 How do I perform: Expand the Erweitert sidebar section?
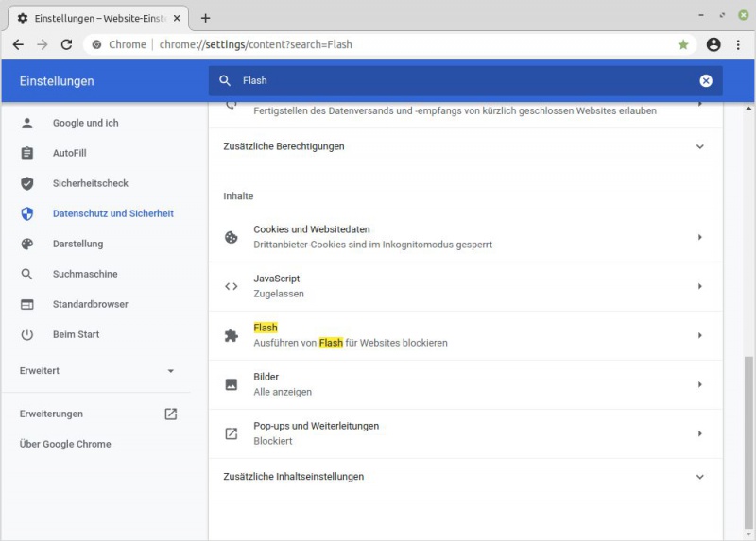tap(170, 371)
